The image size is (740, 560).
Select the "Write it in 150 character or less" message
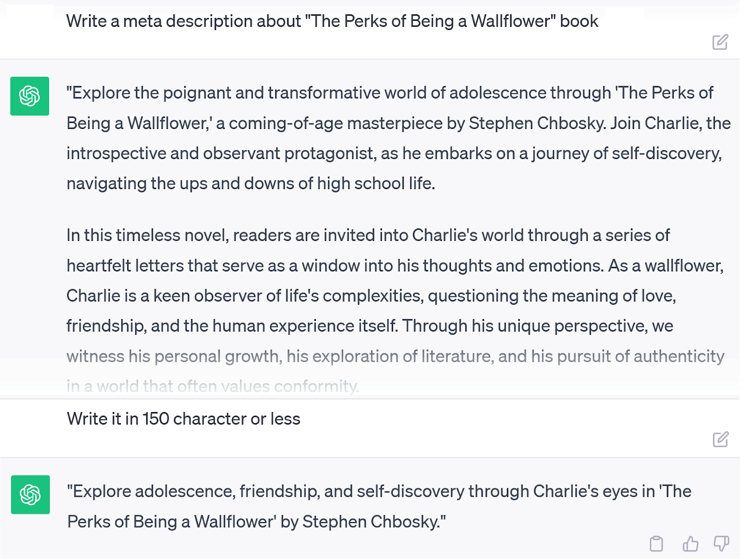pyautogui.click(x=184, y=419)
